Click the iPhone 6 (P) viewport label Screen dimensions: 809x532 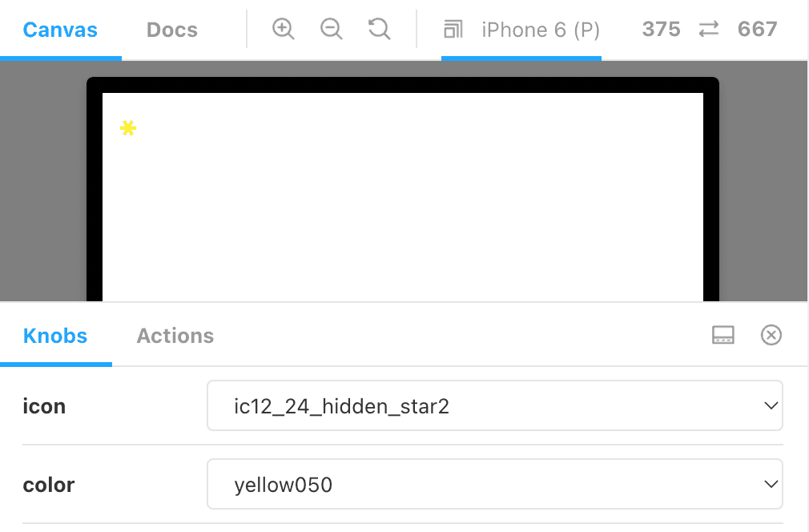[x=540, y=30]
